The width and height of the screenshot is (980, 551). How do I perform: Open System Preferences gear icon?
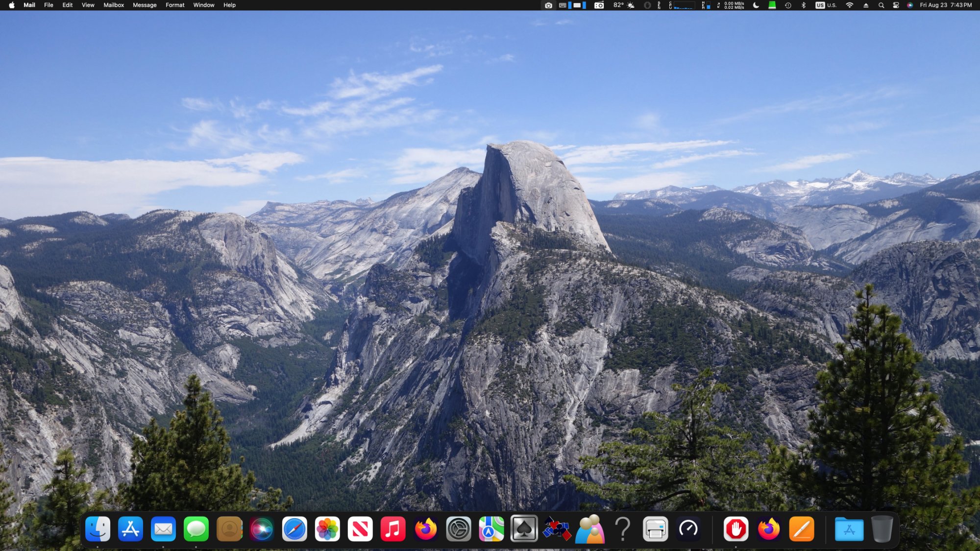point(459,529)
